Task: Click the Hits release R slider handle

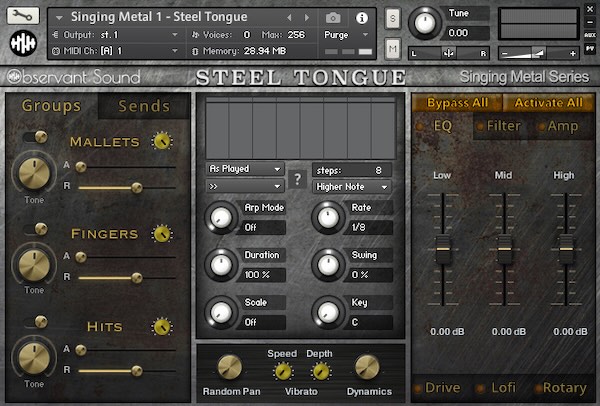Action: coord(137,370)
